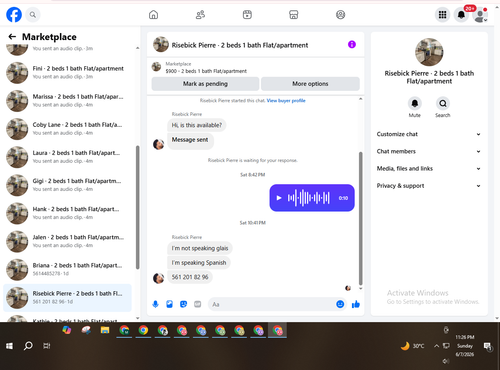Screen dimensions: 500x370
Task: Open Copilot icon on taskbar
Action: point(67,330)
